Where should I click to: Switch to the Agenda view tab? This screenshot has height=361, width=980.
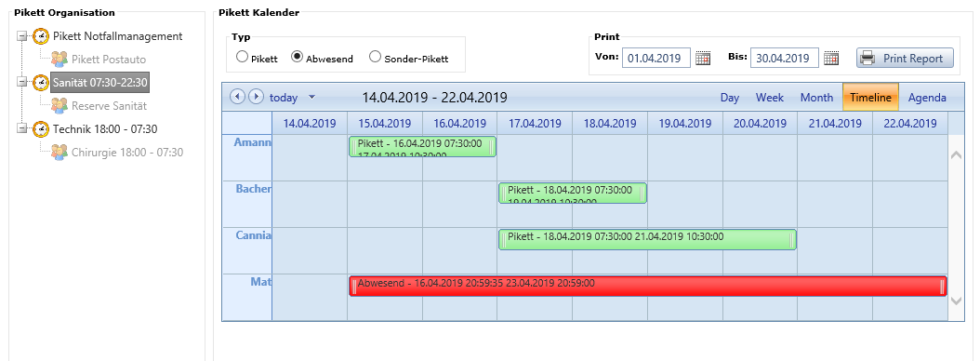pyautogui.click(x=927, y=98)
